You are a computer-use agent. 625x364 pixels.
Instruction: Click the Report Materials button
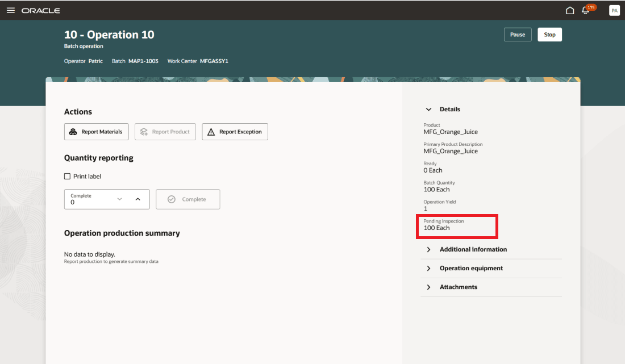97,132
